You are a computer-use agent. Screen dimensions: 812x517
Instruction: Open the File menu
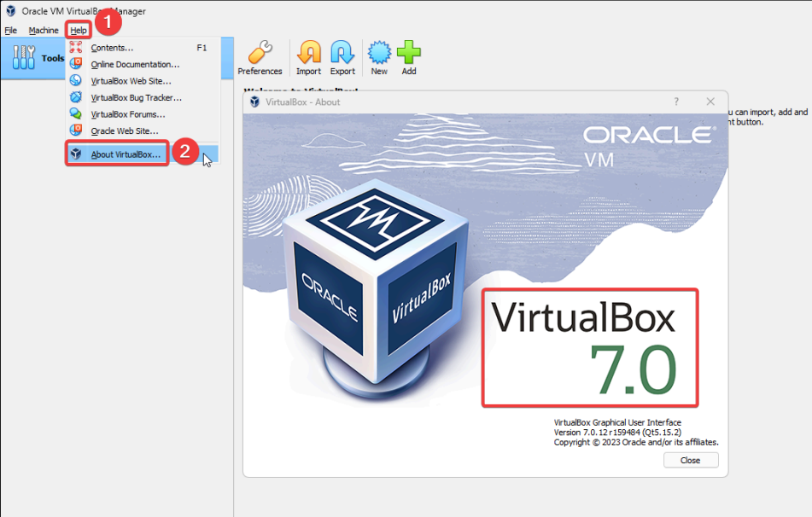[10, 31]
